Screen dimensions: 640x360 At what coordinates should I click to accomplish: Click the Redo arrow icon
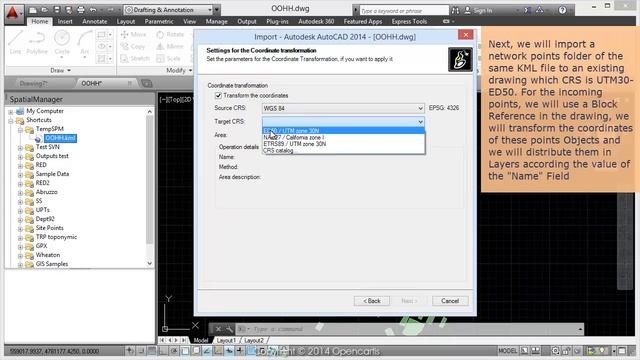[110, 10]
